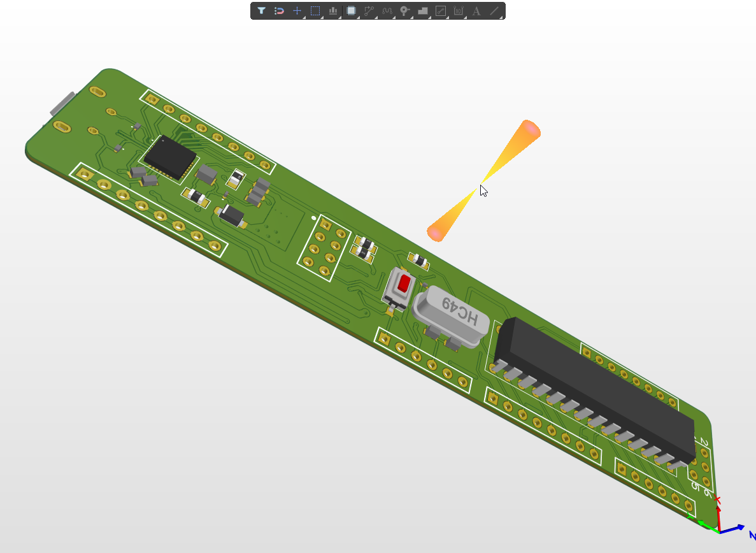The image size is (756, 553).
Task: Select the Place Via tool
Action: [405, 11]
